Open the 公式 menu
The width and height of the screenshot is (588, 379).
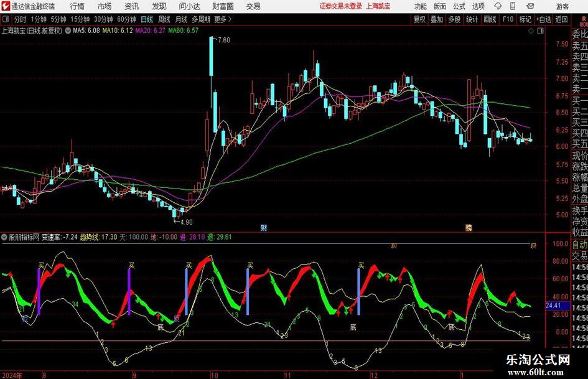(x=459, y=6)
